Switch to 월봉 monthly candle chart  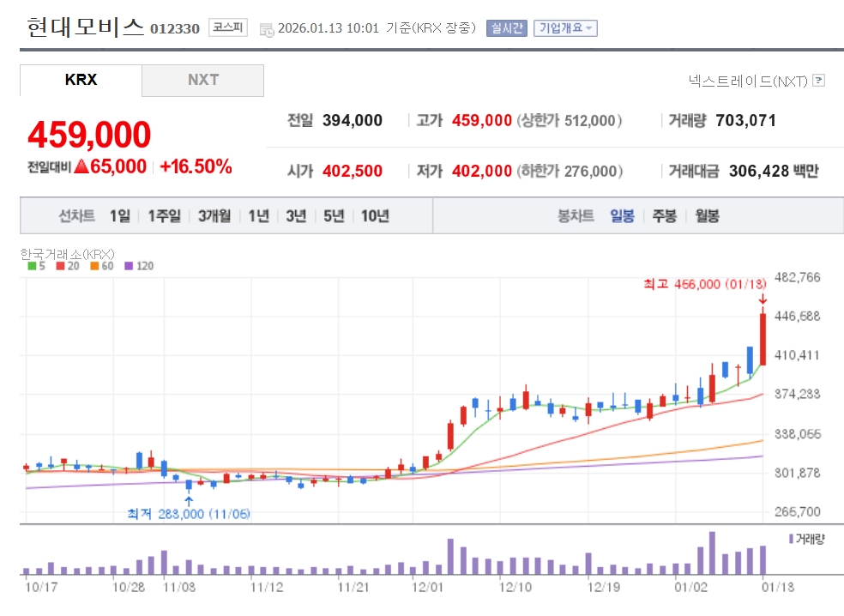[x=707, y=216]
